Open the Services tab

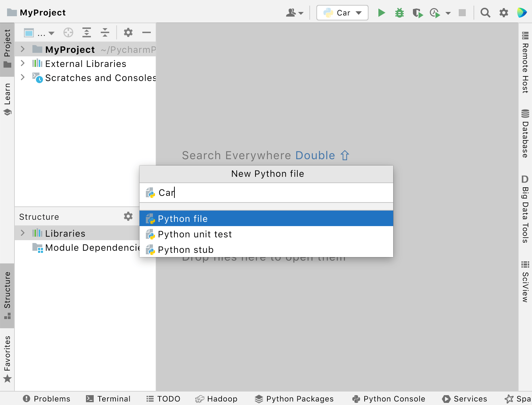tap(465, 399)
